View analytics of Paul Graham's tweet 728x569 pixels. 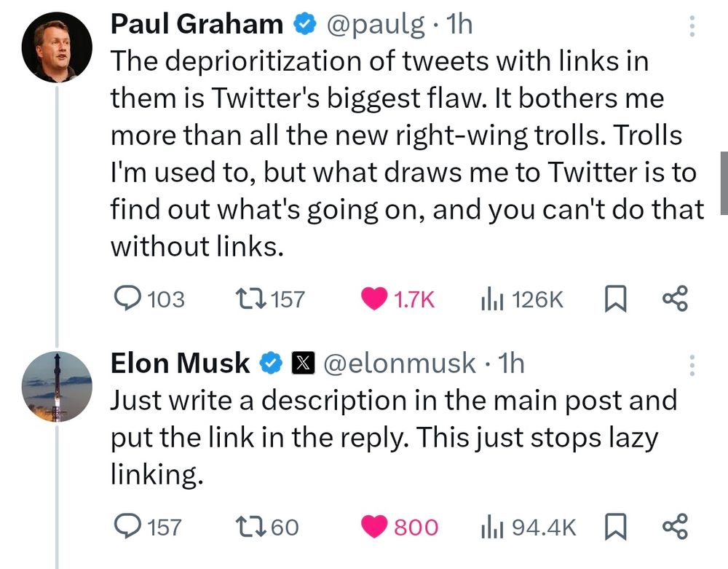(x=492, y=299)
